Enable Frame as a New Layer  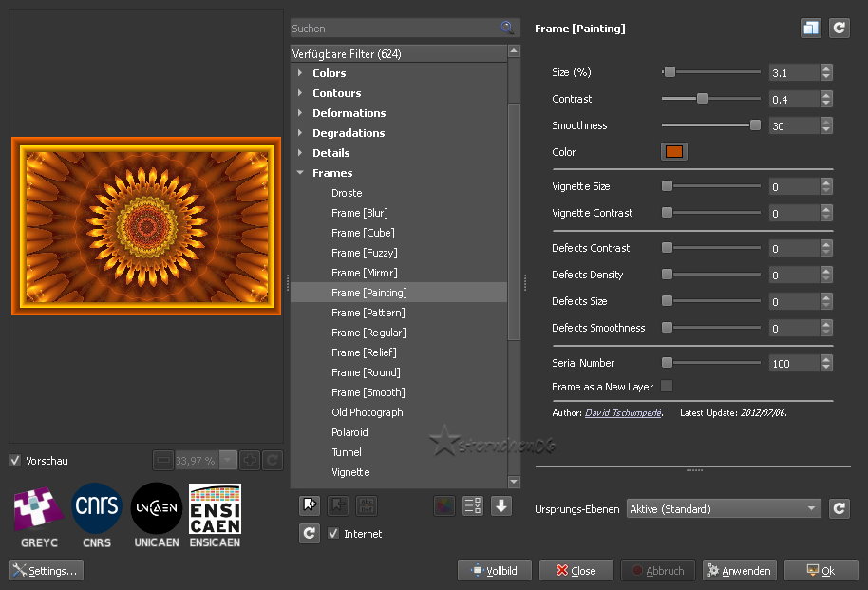[667, 386]
